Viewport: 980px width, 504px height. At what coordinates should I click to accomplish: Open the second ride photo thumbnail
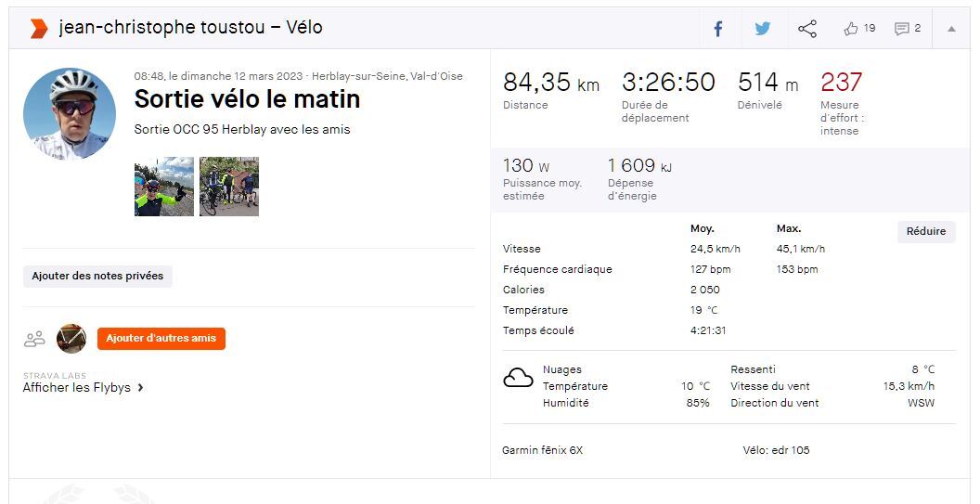(x=229, y=187)
